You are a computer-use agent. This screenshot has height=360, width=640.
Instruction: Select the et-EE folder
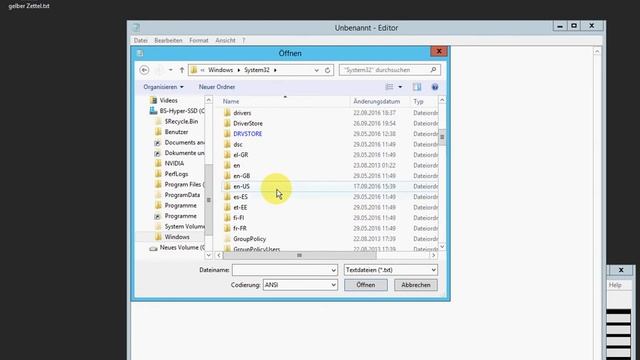(x=240, y=207)
